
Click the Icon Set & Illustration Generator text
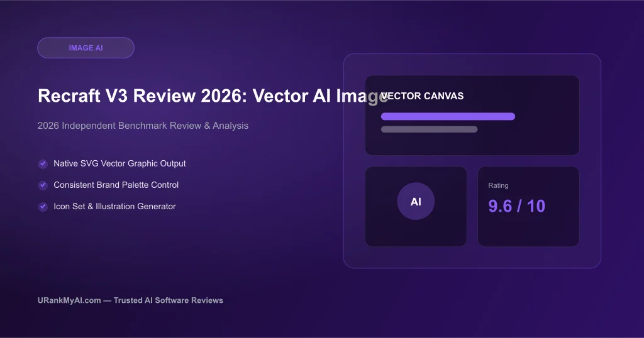(x=114, y=206)
